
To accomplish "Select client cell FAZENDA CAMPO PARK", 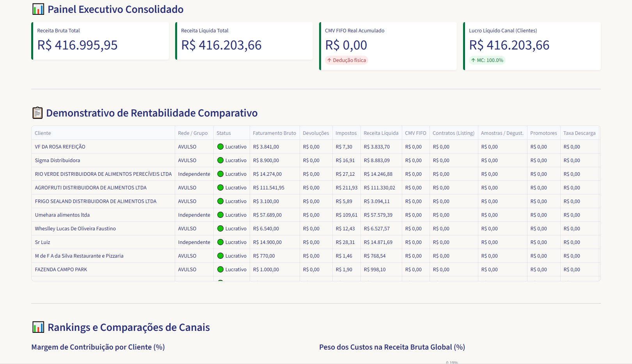I will point(103,269).
